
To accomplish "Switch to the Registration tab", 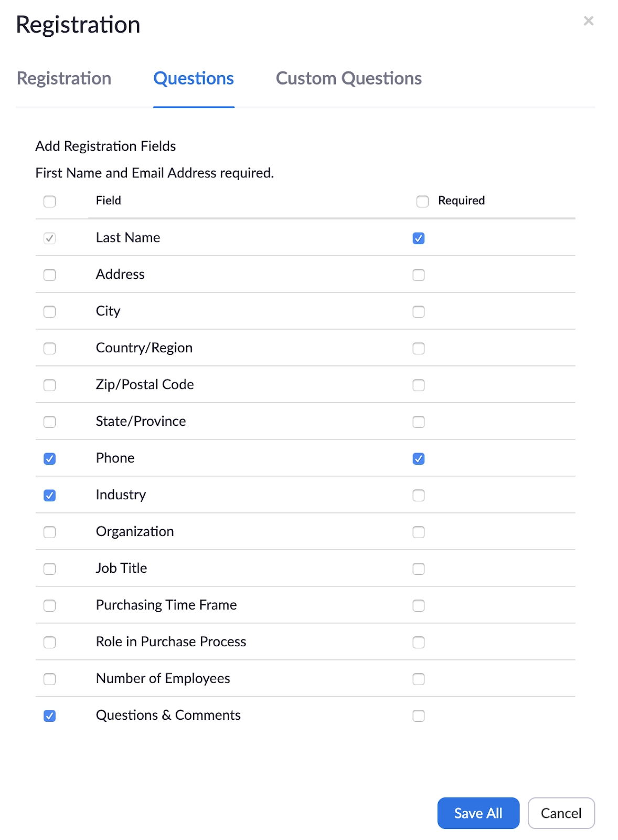I will coord(64,78).
